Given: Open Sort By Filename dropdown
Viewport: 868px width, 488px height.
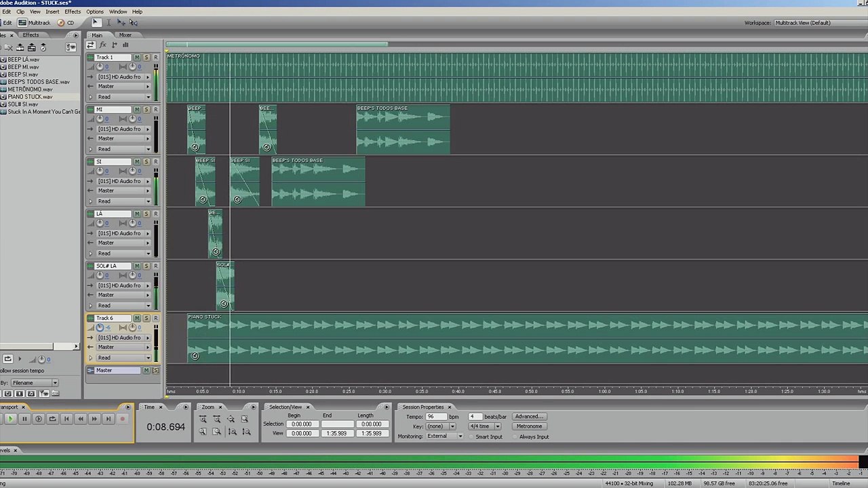Looking at the screenshot, I should (34, 383).
